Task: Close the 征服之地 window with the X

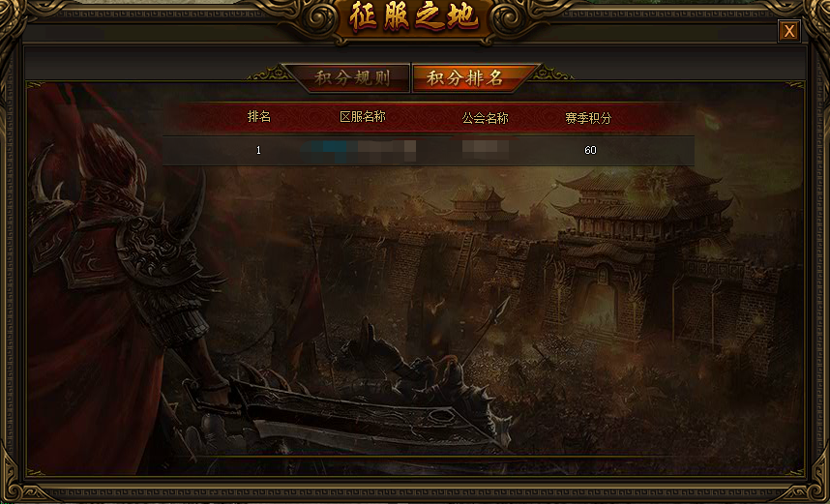Action: click(x=788, y=31)
